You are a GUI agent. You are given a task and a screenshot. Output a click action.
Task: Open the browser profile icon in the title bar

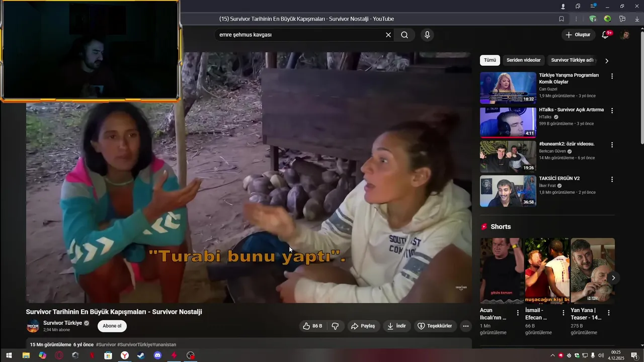pos(563,6)
